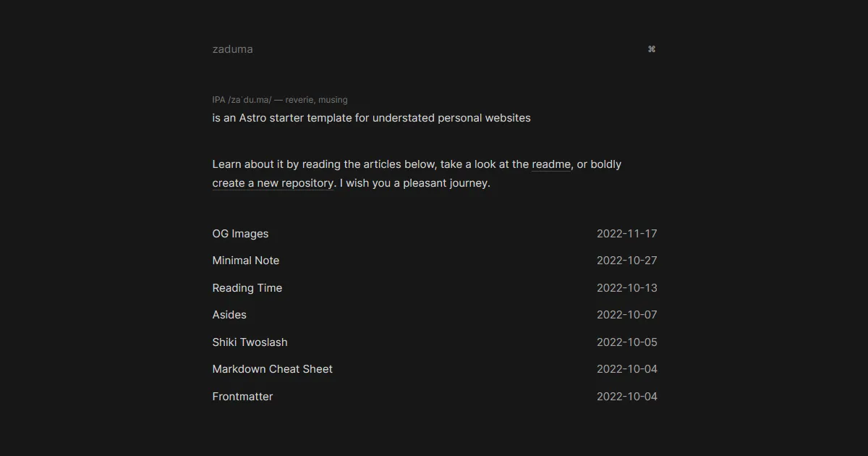Open the Shiki Twoslash article

click(250, 342)
